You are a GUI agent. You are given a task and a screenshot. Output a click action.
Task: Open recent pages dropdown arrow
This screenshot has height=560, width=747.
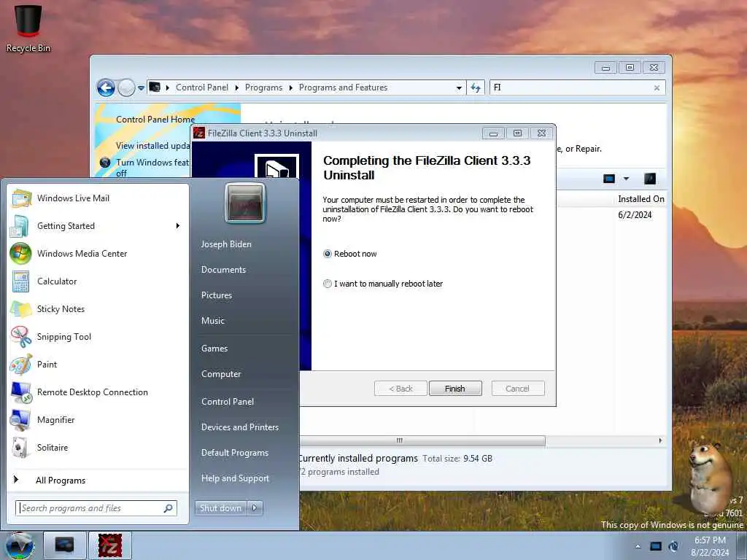[x=141, y=88]
